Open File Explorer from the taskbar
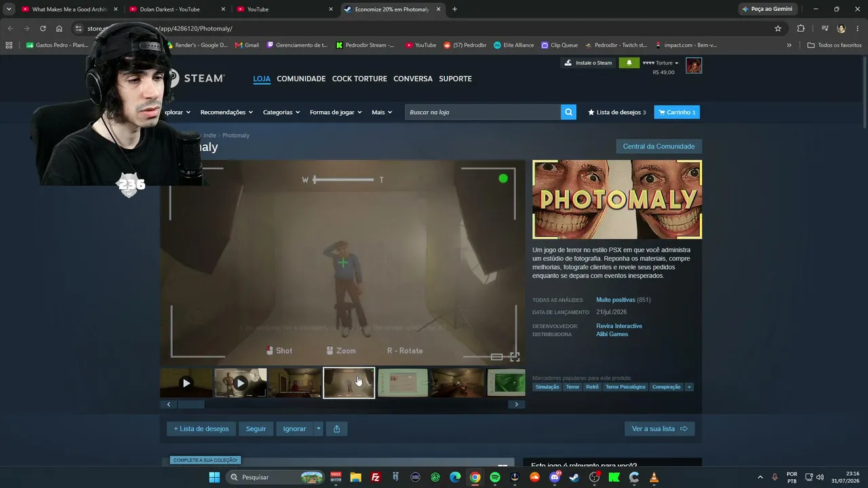868x488 pixels. click(356, 477)
